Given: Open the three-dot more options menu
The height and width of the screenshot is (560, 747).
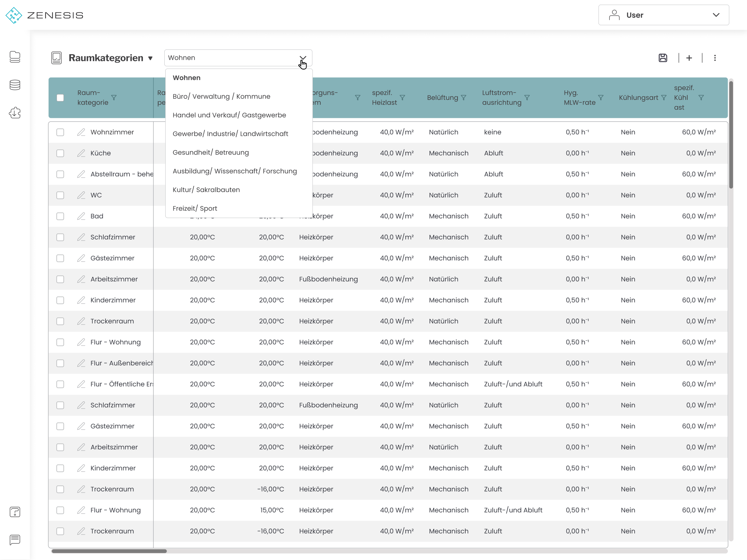Looking at the screenshot, I should [x=715, y=58].
